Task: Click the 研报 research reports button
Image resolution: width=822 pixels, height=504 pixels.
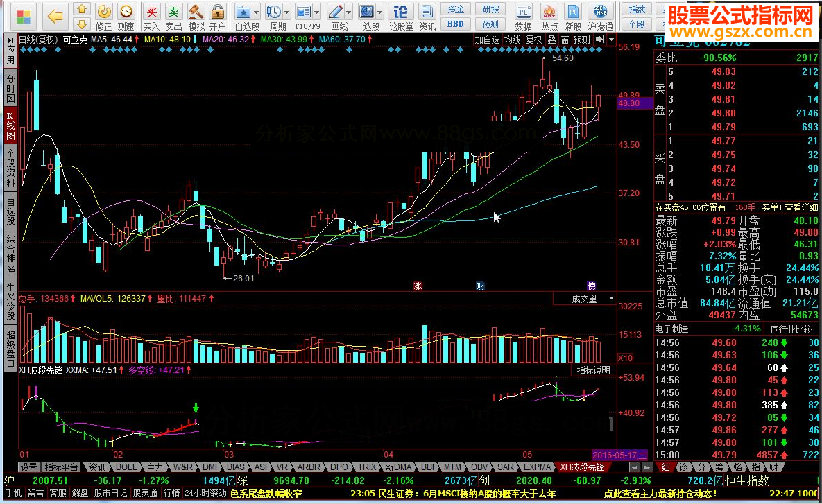Action: pyautogui.click(x=490, y=10)
